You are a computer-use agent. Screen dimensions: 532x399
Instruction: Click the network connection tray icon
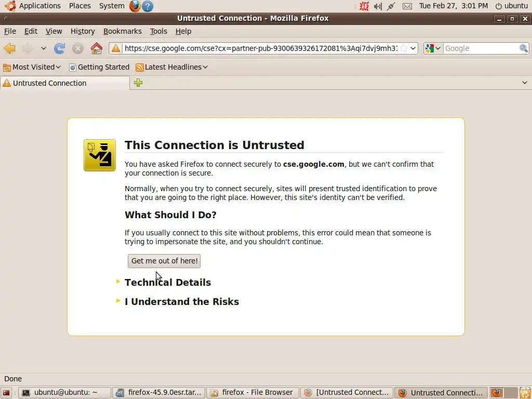coord(391,6)
